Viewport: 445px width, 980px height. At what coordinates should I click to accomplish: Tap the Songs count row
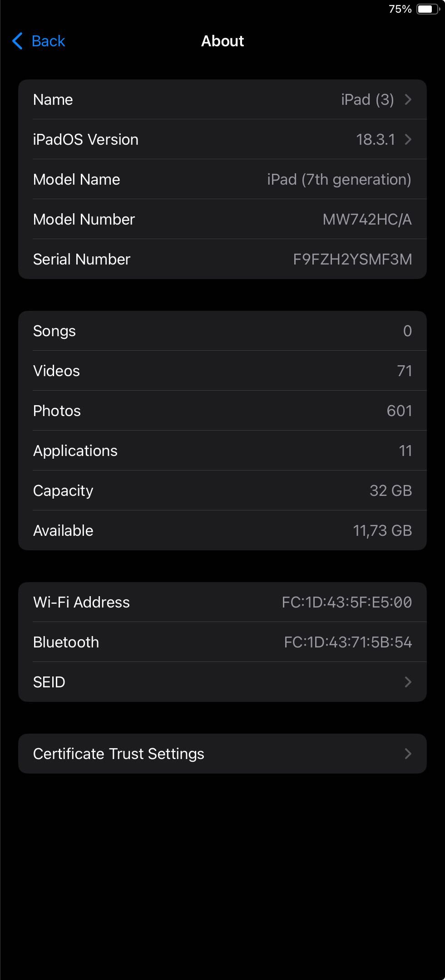[x=222, y=331]
